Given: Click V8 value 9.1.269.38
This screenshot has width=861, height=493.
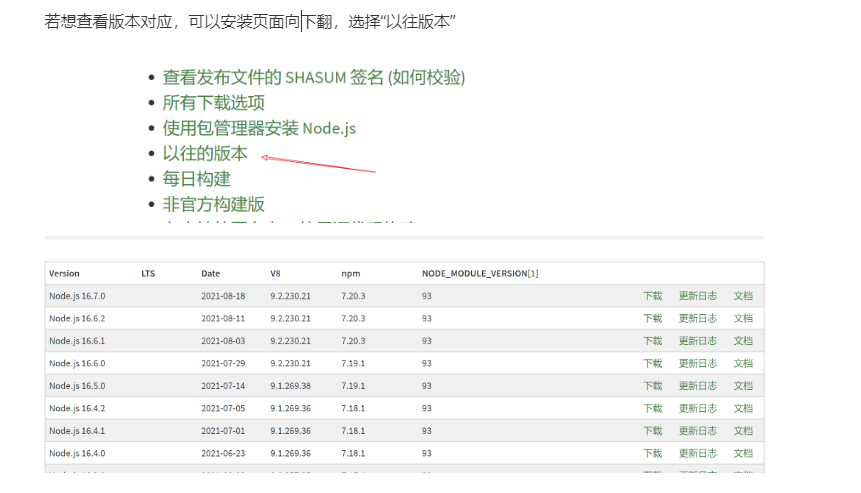Looking at the screenshot, I should point(290,386).
